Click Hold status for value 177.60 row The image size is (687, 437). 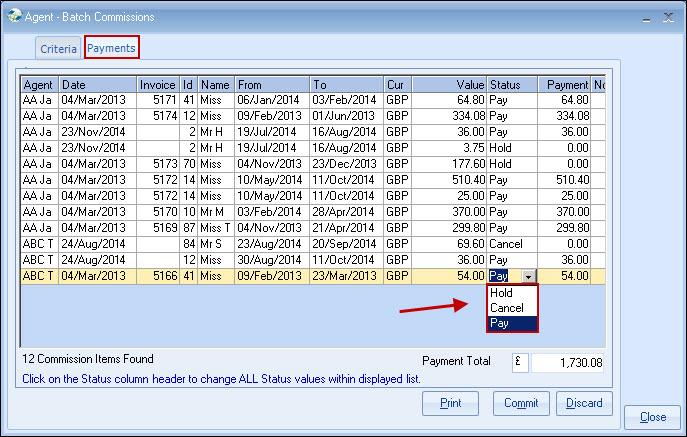click(512, 164)
